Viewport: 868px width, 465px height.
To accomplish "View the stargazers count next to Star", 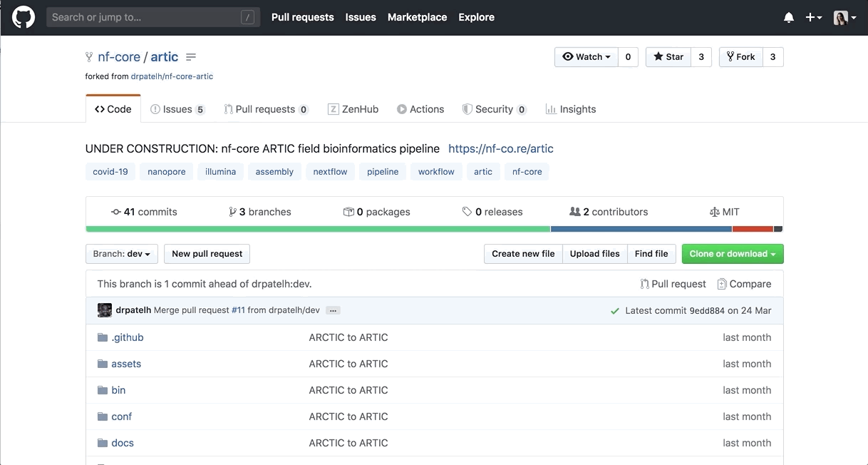I will point(701,57).
